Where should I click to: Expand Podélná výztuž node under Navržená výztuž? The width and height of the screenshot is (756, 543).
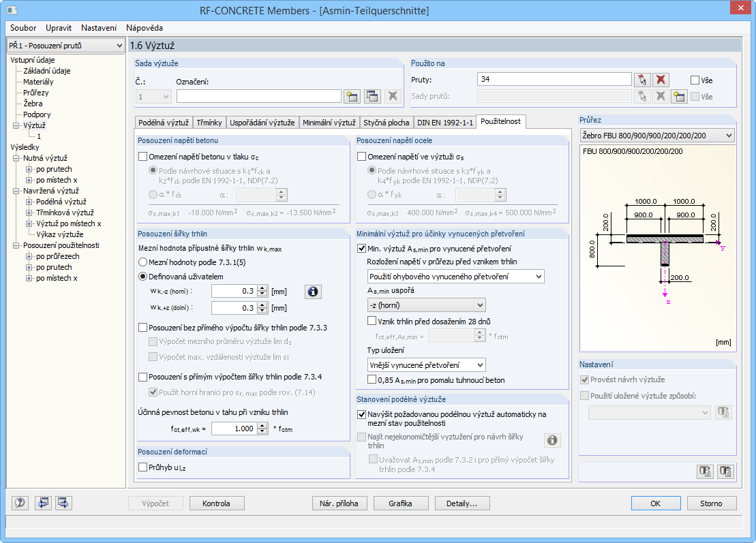point(29,202)
